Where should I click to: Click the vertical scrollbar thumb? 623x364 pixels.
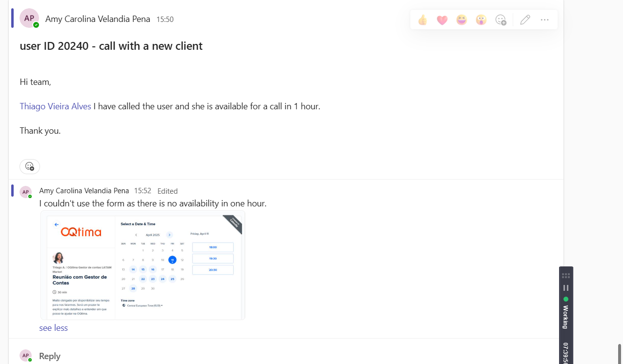(620, 353)
